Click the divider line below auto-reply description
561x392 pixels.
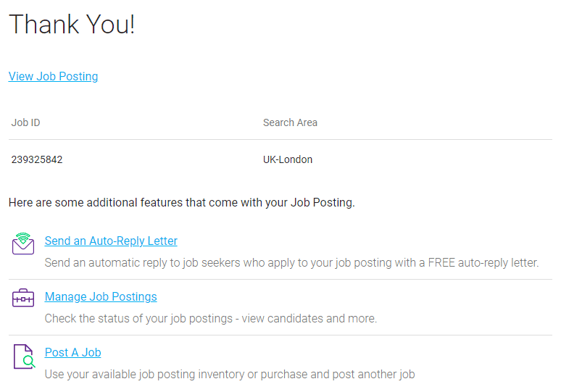click(x=280, y=280)
